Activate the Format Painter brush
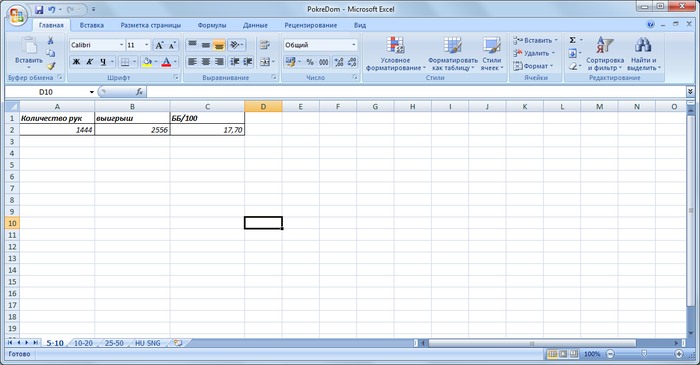Screen dimensions: 700x365 pos(50,66)
